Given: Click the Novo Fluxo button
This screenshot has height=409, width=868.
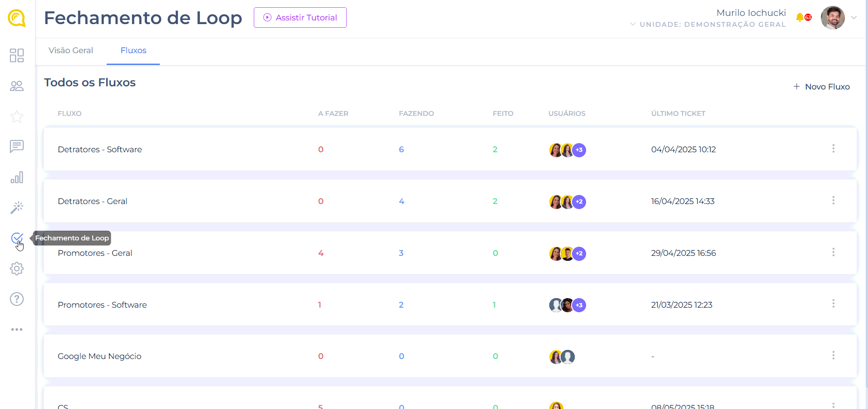Looking at the screenshot, I should [821, 87].
